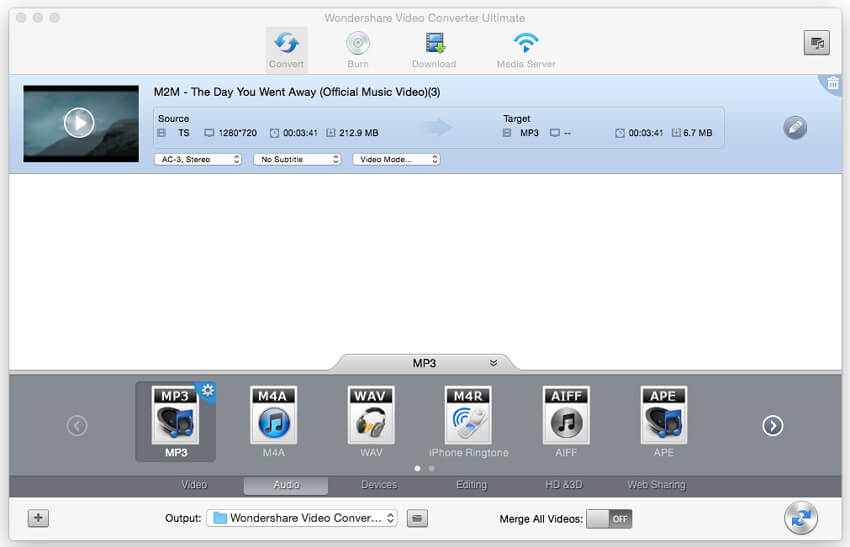Click the target size 6.7 MB
The height and width of the screenshot is (547, 850).
[x=698, y=133]
